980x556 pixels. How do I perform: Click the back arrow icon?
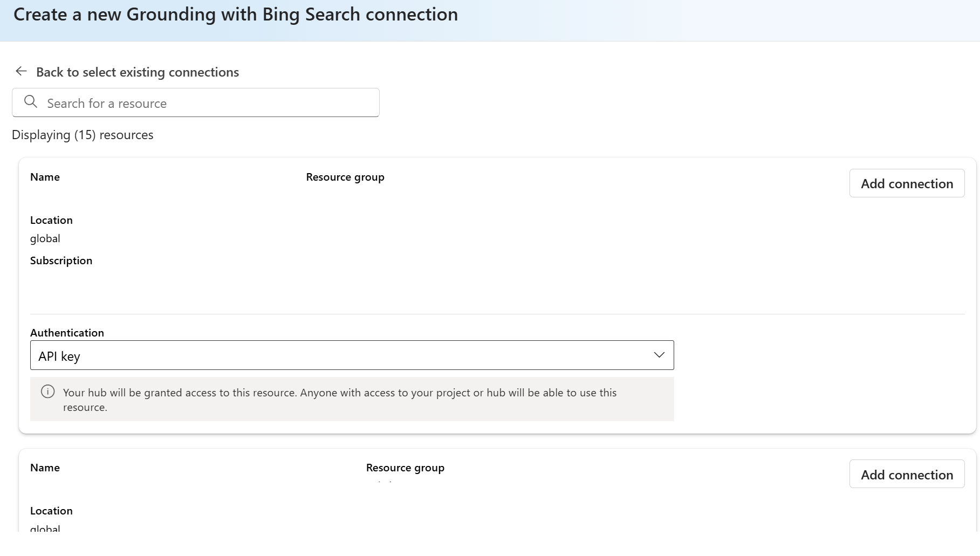click(21, 71)
